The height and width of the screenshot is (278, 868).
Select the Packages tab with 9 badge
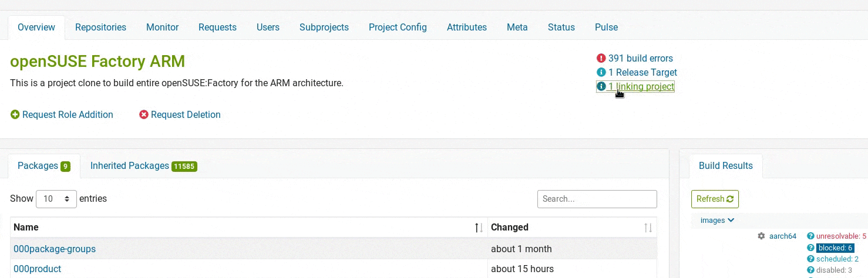click(x=44, y=166)
